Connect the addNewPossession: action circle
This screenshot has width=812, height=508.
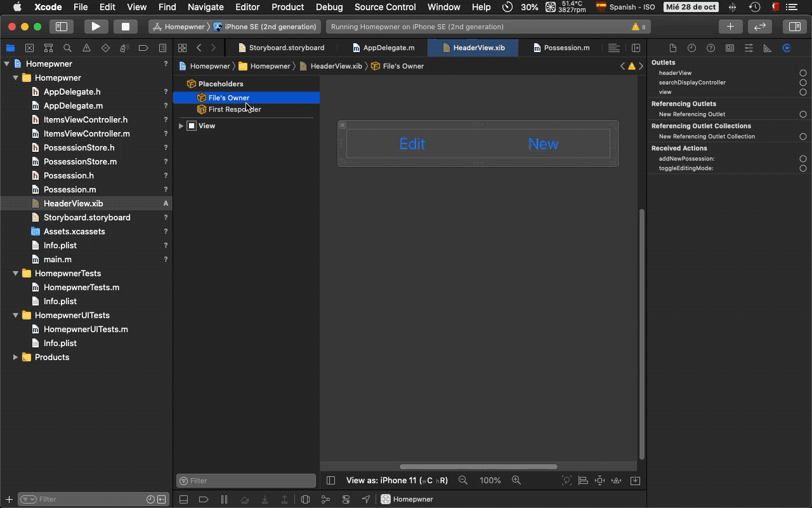(x=803, y=159)
